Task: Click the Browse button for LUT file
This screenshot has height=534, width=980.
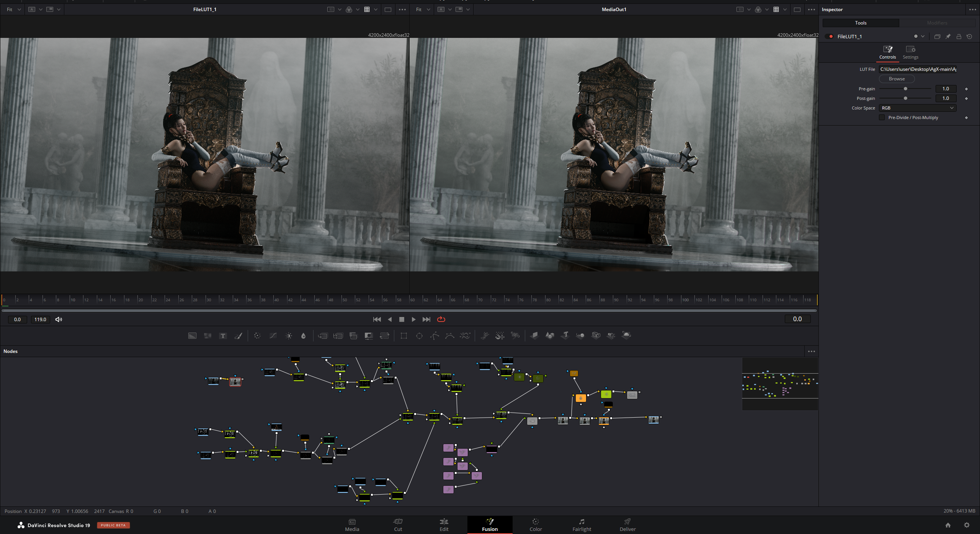Action: tap(897, 79)
